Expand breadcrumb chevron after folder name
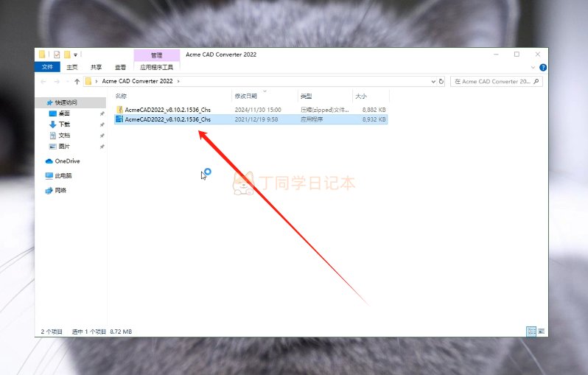 pyautogui.click(x=178, y=81)
